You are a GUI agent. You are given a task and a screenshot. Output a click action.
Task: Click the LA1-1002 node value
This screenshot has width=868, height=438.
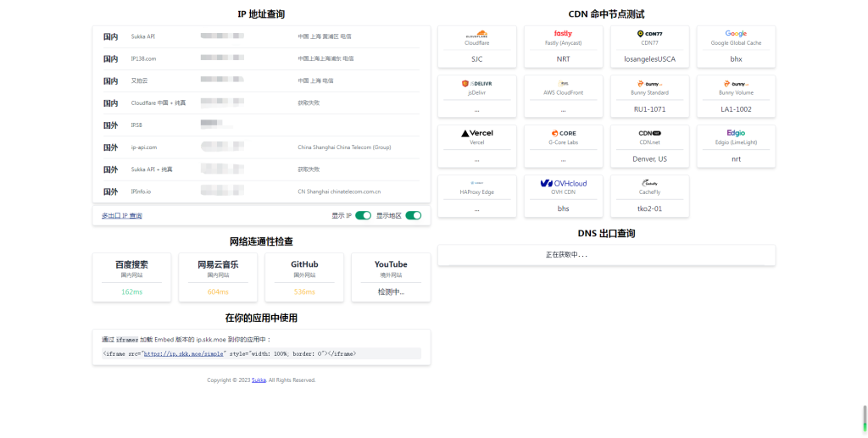736,109
